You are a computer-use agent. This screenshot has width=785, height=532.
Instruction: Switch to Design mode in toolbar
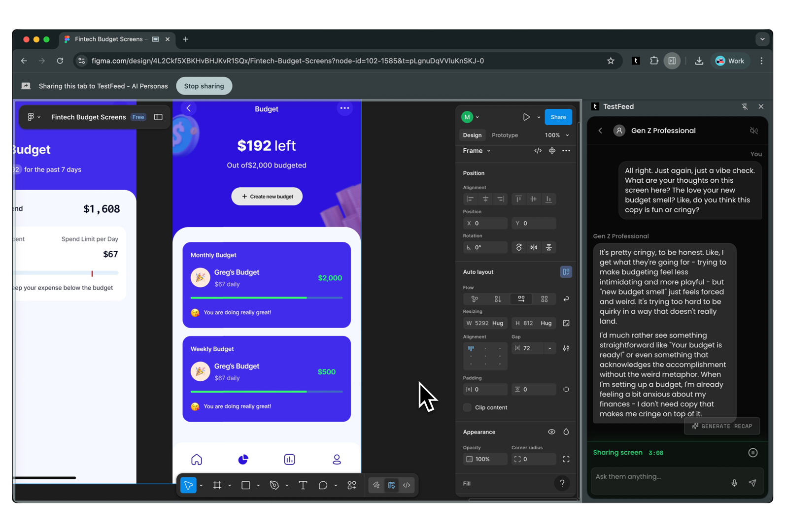click(392, 485)
